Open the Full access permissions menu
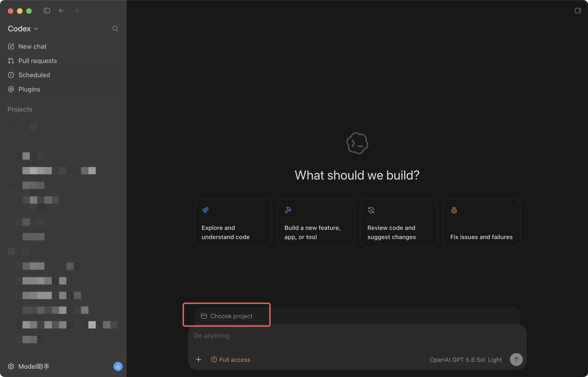This screenshot has width=588, height=377. pos(231,360)
